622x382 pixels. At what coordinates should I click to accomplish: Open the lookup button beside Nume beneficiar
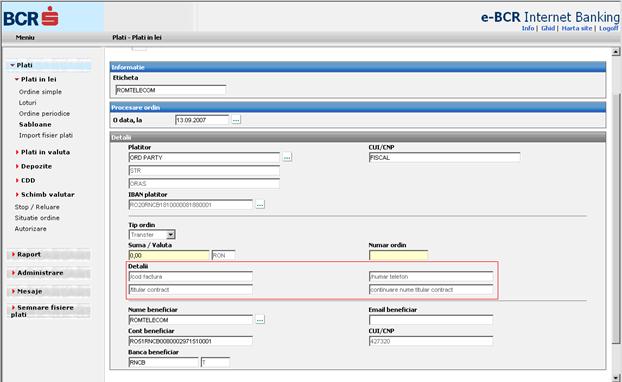pos(260,320)
